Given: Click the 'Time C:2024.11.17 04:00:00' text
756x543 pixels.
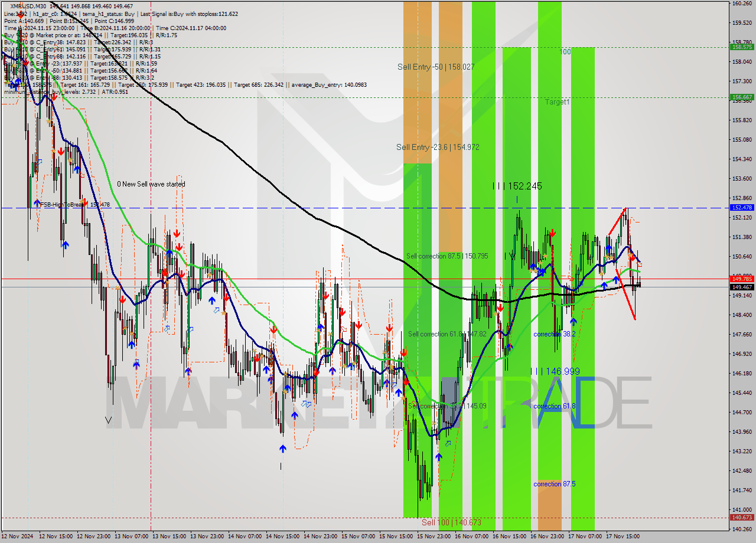Looking at the screenshot, I should point(191,28).
